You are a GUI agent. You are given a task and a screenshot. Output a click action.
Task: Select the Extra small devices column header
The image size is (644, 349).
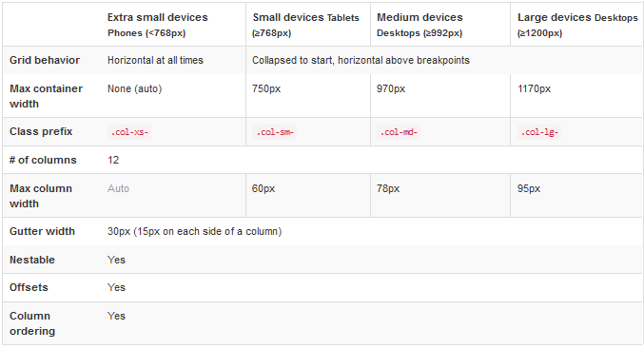(158, 25)
